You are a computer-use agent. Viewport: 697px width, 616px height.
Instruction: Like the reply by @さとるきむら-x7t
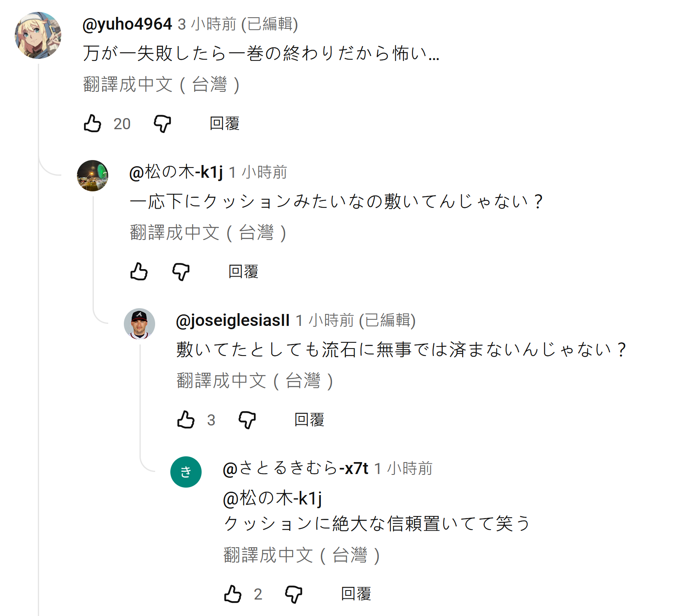[x=232, y=594]
